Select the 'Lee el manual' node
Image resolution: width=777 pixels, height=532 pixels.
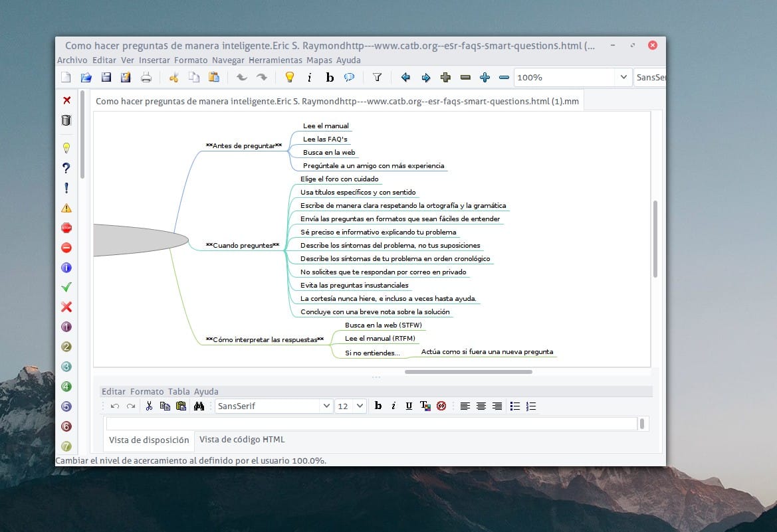[326, 126]
